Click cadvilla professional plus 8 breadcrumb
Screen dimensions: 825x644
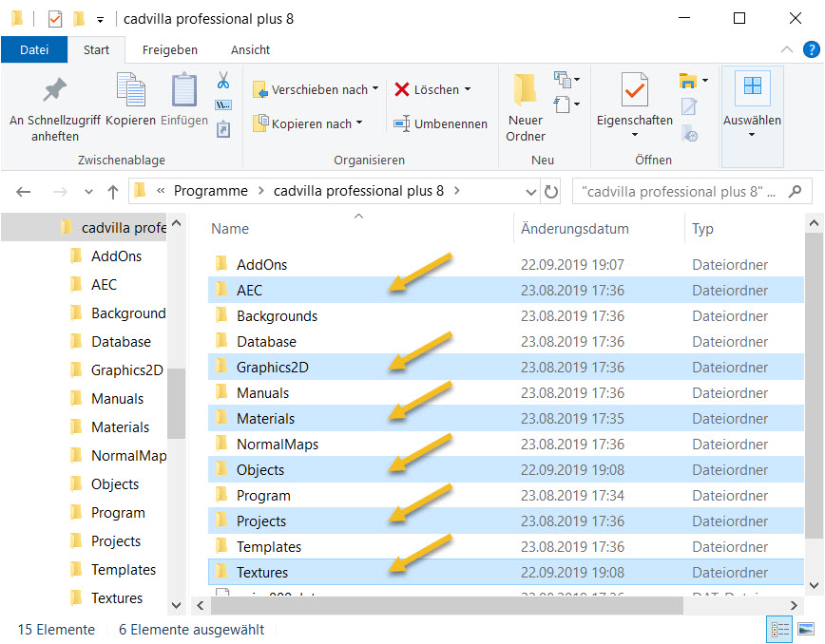tap(358, 191)
